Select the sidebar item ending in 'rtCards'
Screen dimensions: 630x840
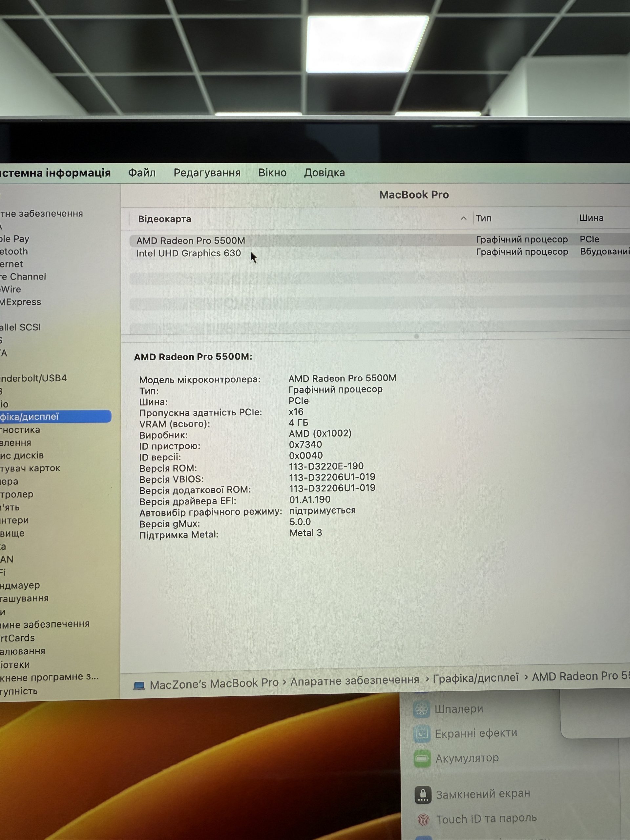(17, 638)
